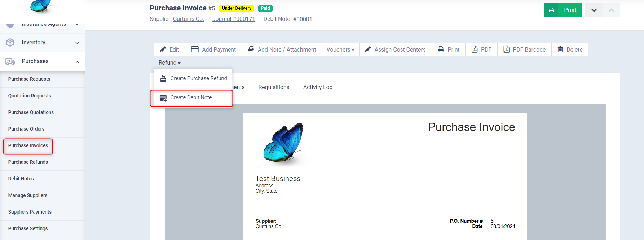Select Create Debit Note from menu
This screenshot has width=644, height=240.
pyautogui.click(x=191, y=98)
